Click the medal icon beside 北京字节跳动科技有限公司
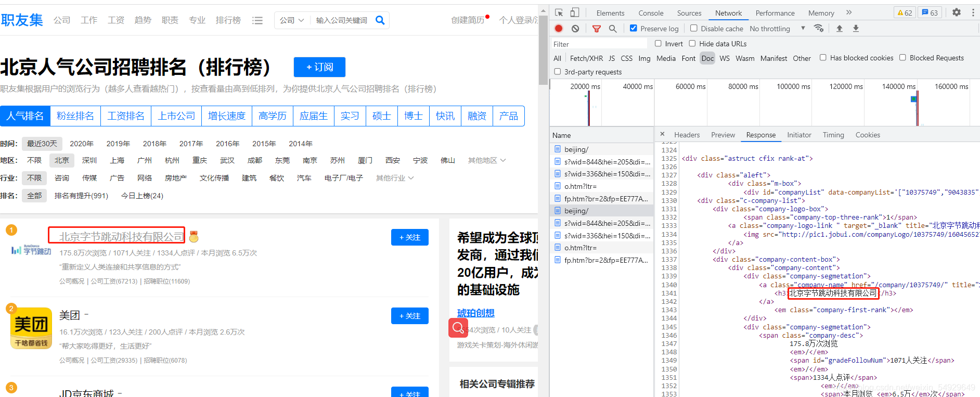Image resolution: width=980 pixels, height=397 pixels. [x=194, y=237]
